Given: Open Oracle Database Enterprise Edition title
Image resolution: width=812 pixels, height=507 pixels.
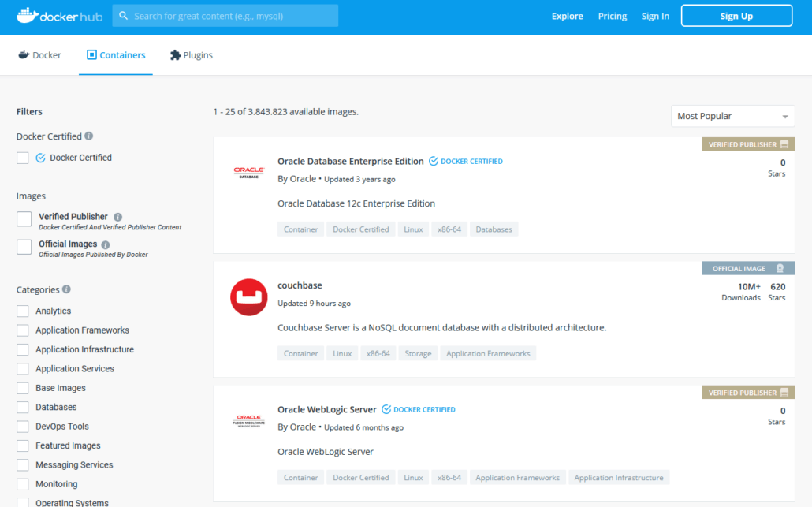Looking at the screenshot, I should tap(351, 161).
